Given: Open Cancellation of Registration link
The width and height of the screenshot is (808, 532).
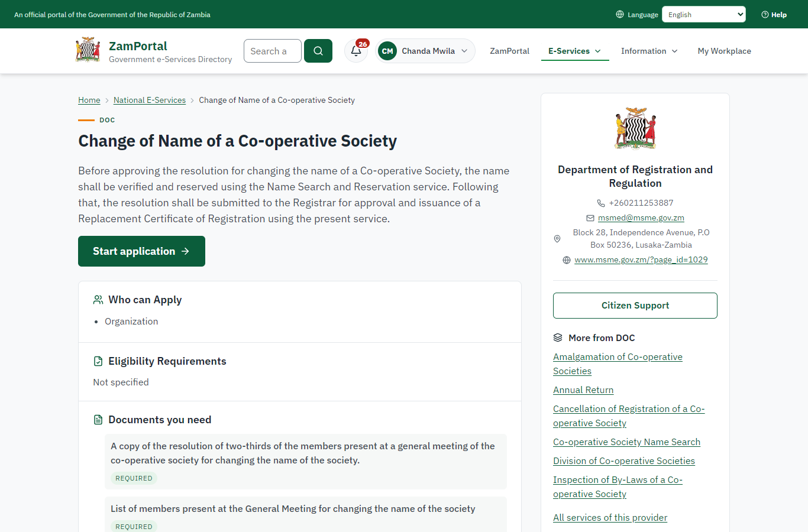Looking at the screenshot, I should (629, 416).
